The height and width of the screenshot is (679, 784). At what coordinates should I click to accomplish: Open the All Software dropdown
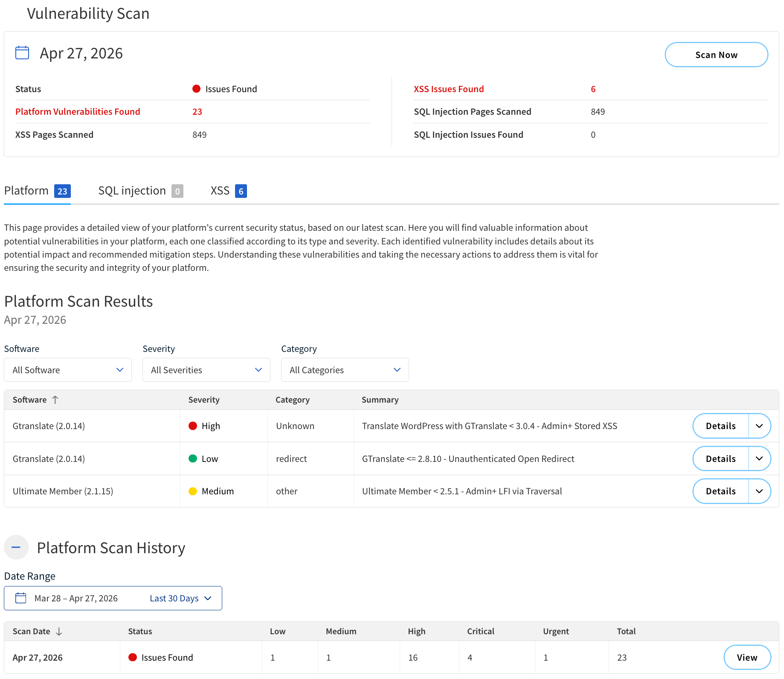click(x=68, y=370)
